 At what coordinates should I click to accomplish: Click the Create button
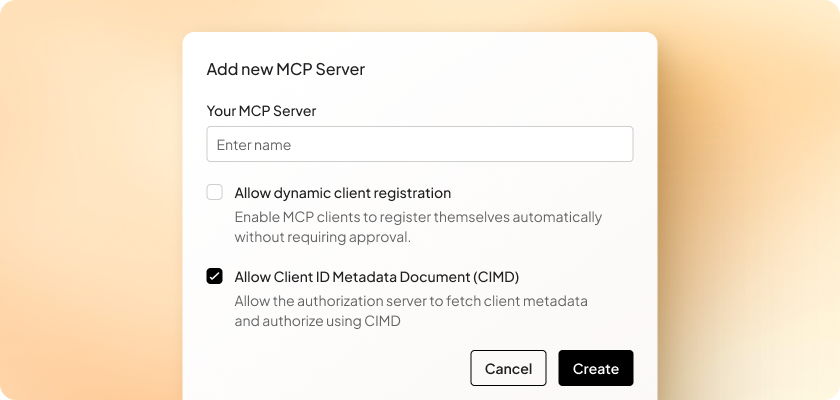(x=596, y=368)
